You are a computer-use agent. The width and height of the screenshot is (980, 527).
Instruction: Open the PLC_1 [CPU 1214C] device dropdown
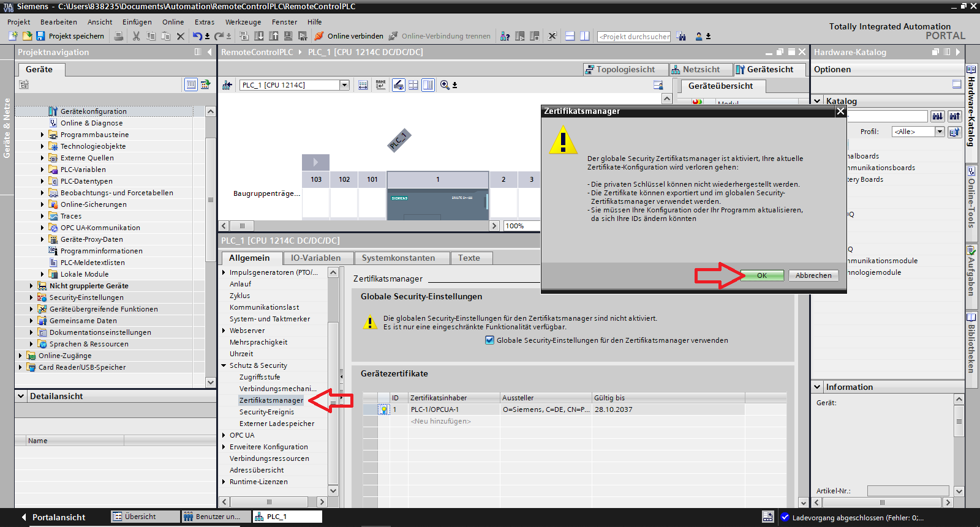click(344, 85)
